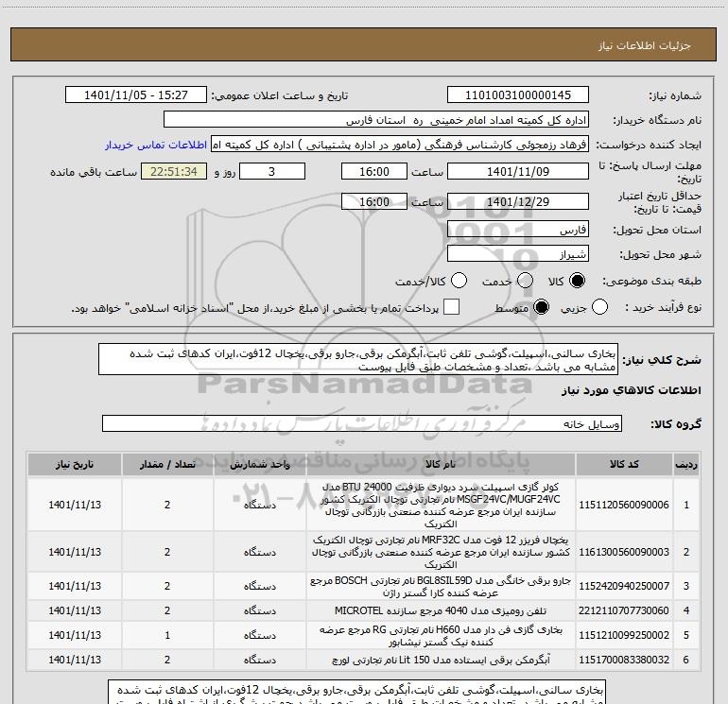Click the remaining days field showing 3

click(x=272, y=171)
